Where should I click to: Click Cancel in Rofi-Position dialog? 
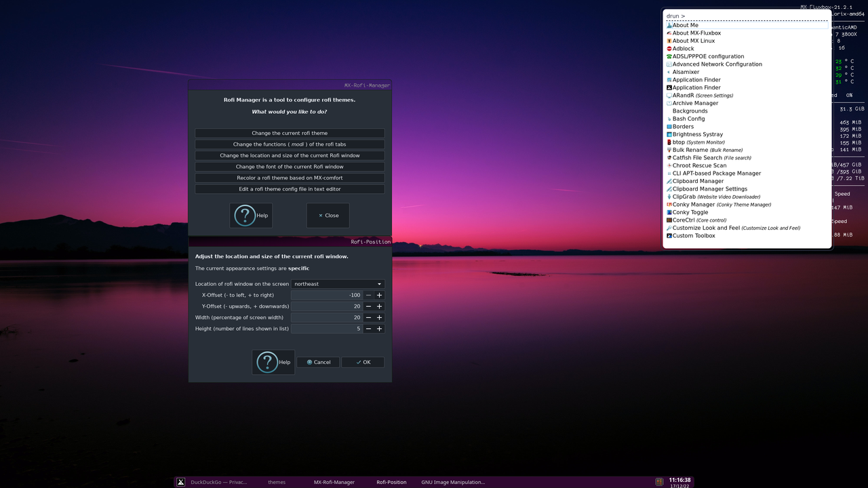318,362
